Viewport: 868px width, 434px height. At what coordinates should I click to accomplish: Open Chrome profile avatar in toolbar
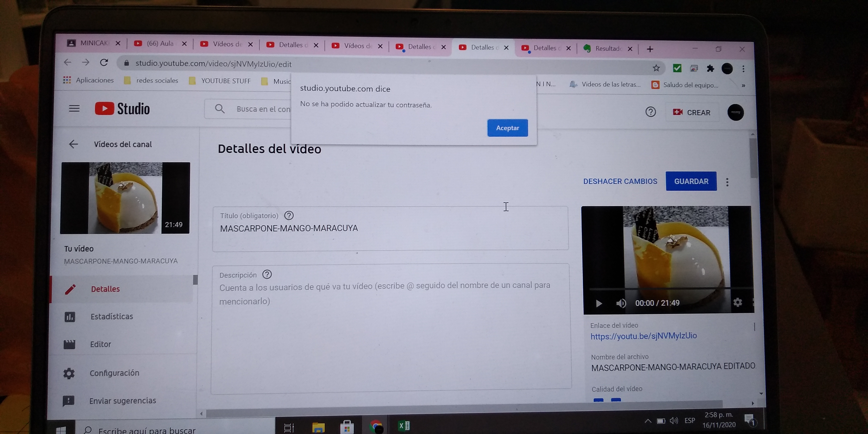[x=727, y=69]
